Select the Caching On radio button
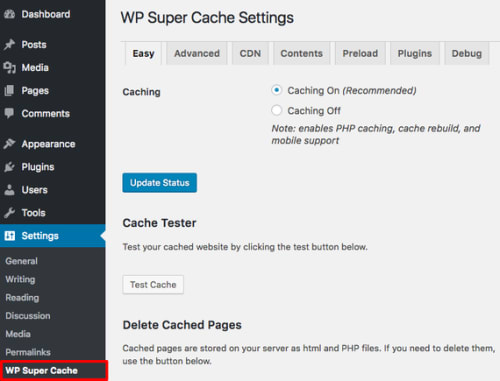The image size is (500, 381). tap(276, 90)
